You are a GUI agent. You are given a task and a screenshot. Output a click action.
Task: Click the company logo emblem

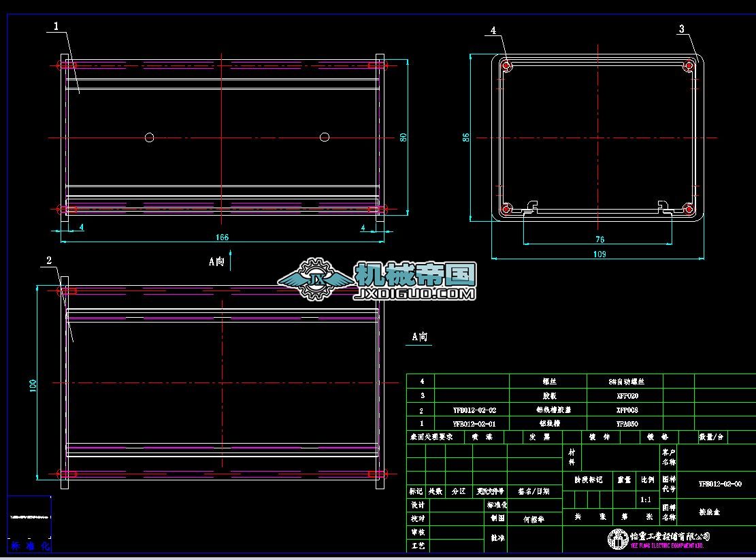[x=618, y=539]
